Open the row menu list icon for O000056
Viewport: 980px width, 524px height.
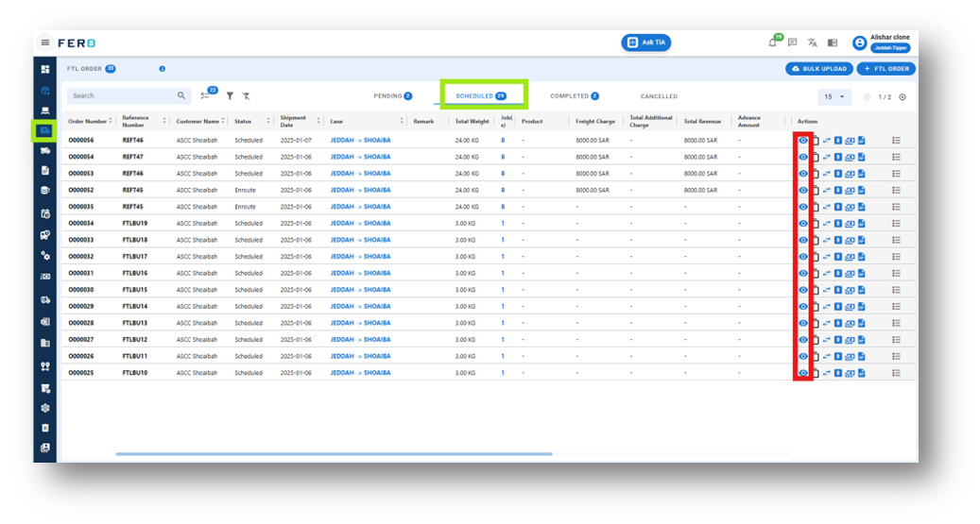pyautogui.click(x=896, y=141)
